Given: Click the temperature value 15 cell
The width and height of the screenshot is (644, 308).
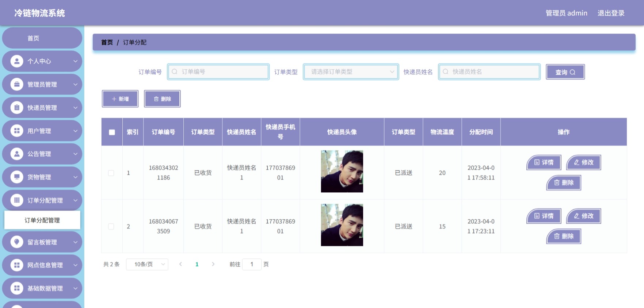Looking at the screenshot, I should tap(442, 227).
